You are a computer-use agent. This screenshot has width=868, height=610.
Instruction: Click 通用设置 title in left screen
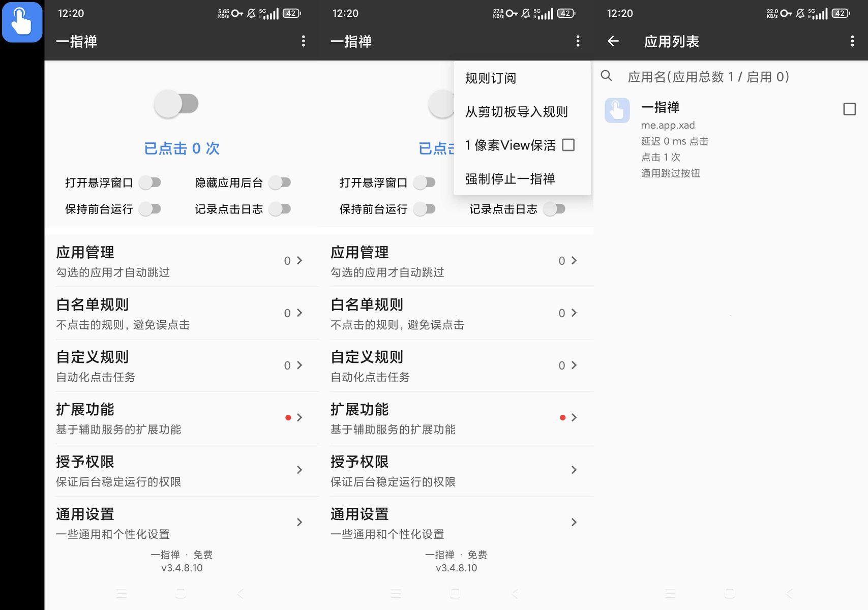pyautogui.click(x=85, y=514)
